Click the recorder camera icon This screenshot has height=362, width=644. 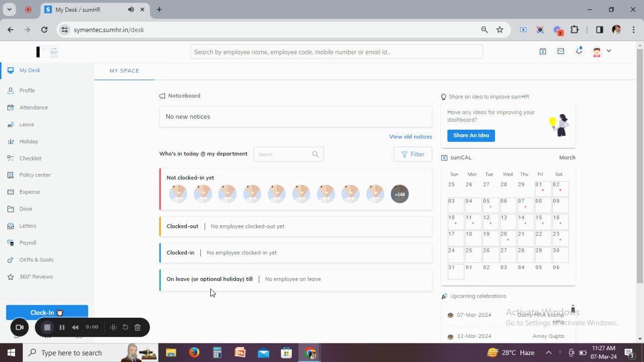pyautogui.click(x=20, y=327)
